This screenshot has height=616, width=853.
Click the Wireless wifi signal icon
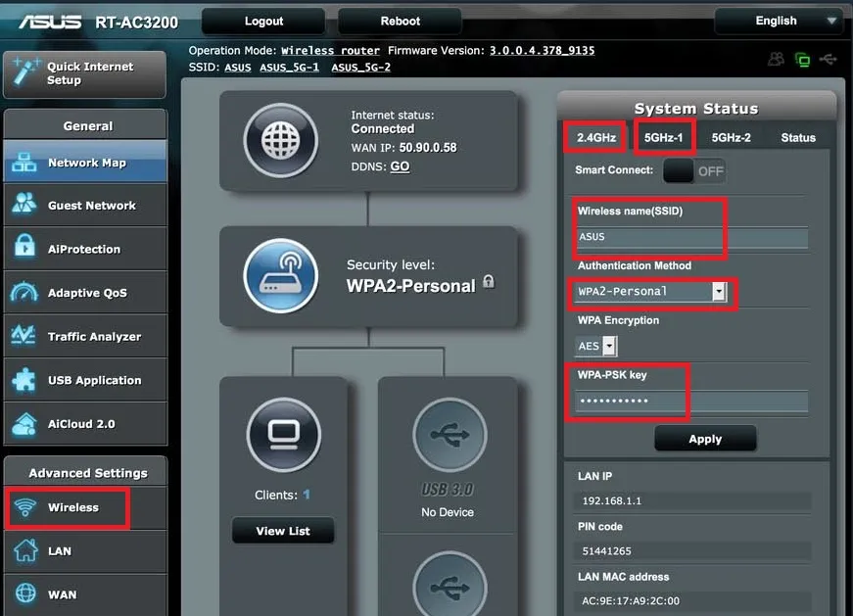(x=25, y=507)
